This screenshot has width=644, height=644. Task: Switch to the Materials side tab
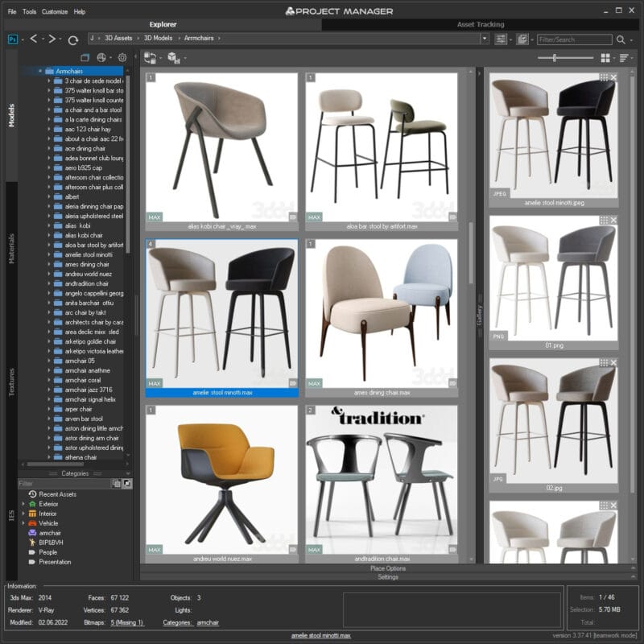point(11,249)
